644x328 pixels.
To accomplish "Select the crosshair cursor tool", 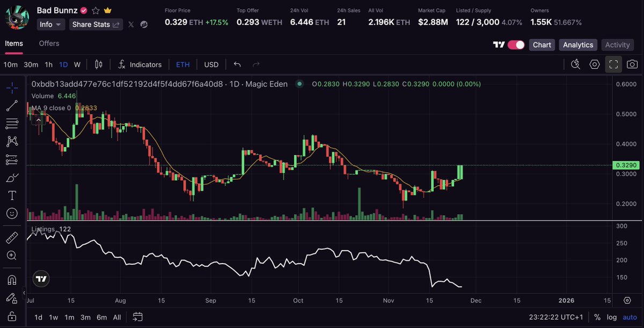I will 11,87.
